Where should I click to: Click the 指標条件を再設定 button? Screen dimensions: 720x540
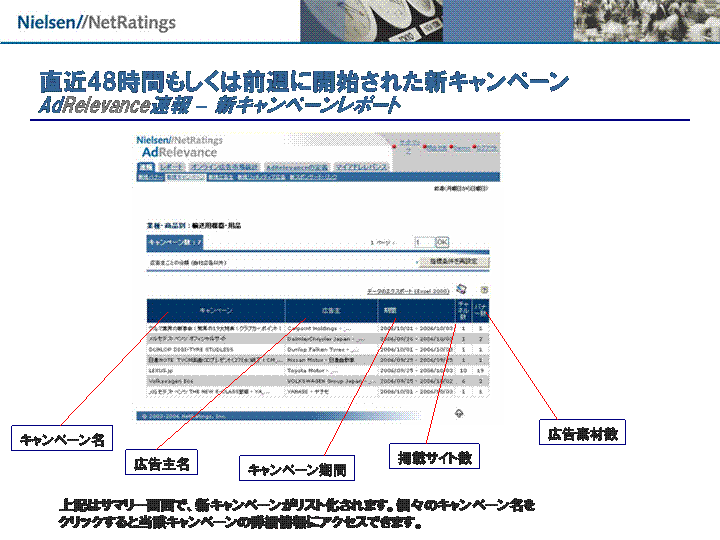(x=454, y=261)
